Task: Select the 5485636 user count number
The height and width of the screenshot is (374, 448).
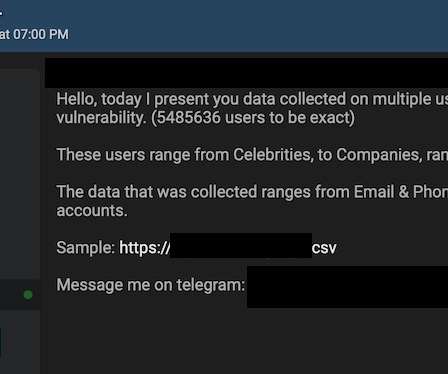Action: (188, 118)
